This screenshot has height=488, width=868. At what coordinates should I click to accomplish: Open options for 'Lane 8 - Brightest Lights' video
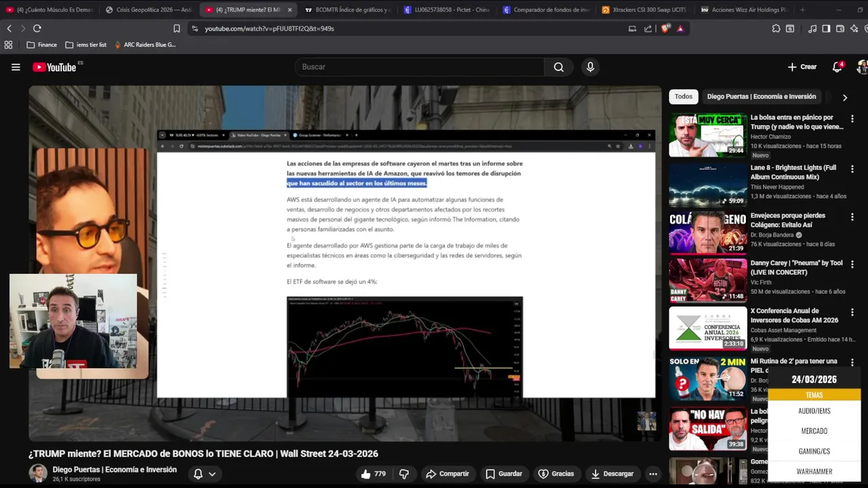point(852,169)
